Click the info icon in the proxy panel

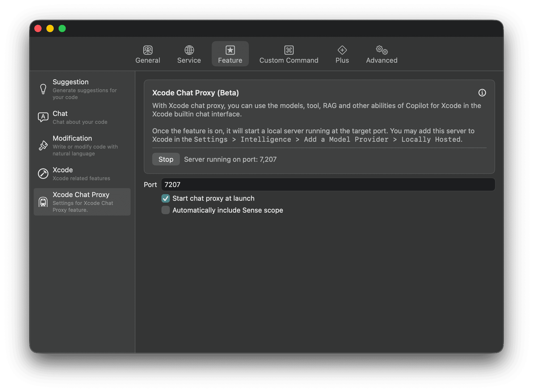pyautogui.click(x=482, y=93)
